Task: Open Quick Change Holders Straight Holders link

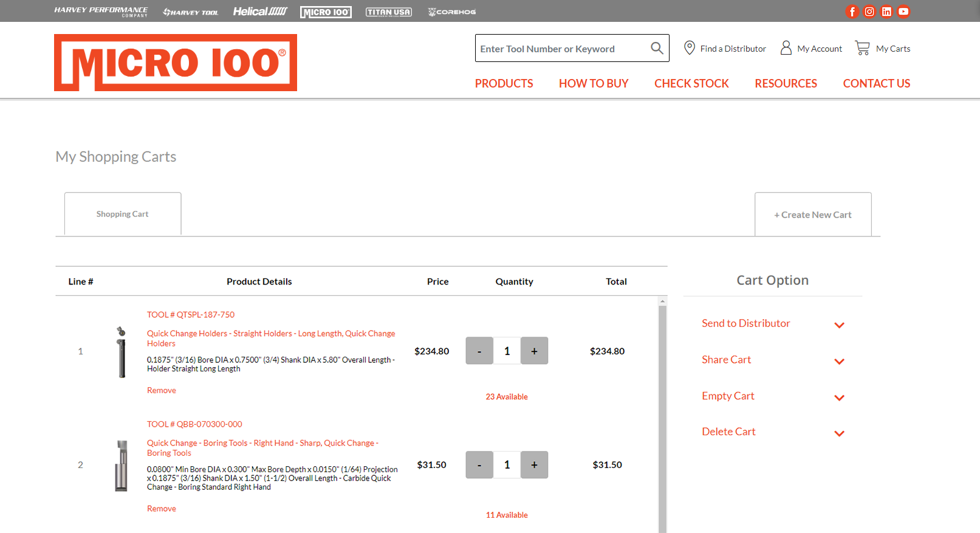Action: click(x=271, y=339)
